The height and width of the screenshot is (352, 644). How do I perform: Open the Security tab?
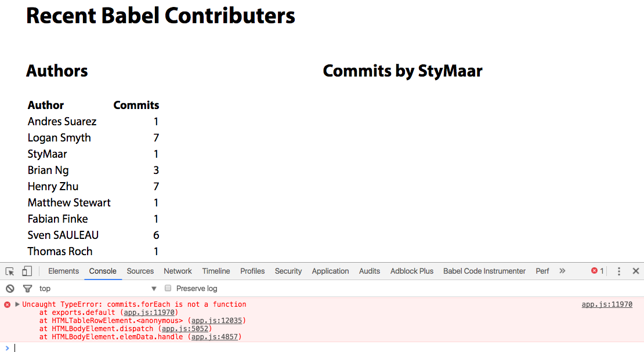coord(288,271)
